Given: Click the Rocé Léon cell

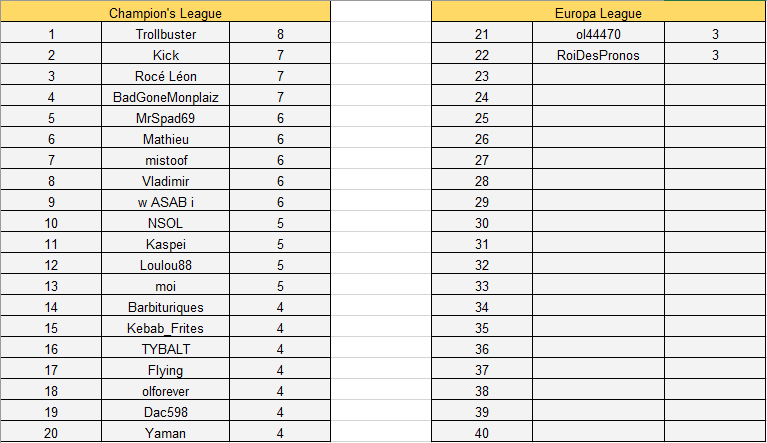Looking at the screenshot, I should 166,76.
